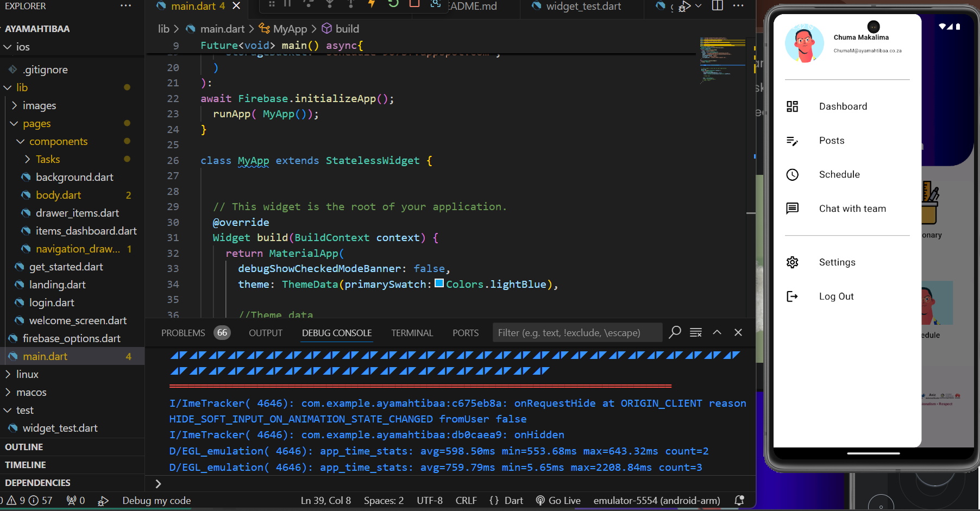
Task: Open the OUTPUT panel tab
Action: 266,333
